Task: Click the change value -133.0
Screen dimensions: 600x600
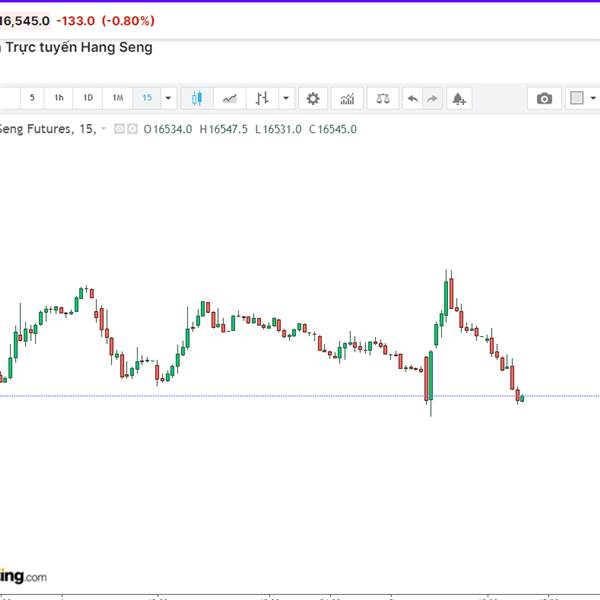Action: (x=75, y=21)
